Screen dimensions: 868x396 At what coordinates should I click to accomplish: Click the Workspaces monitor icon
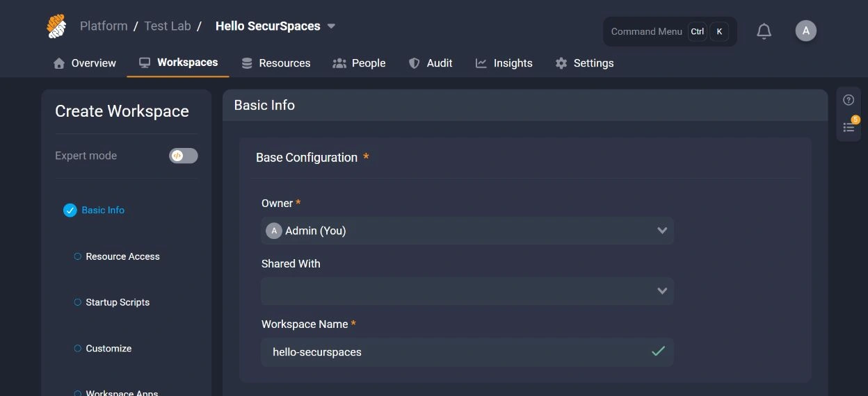(145, 63)
